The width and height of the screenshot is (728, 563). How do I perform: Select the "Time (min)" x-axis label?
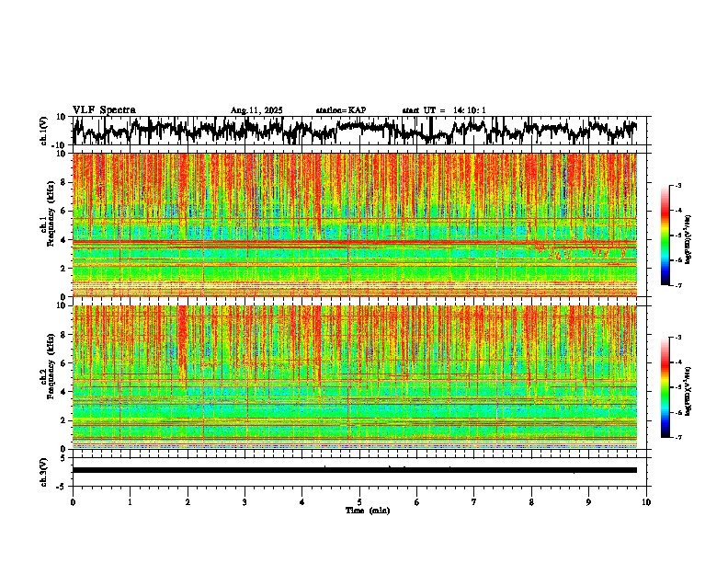click(x=368, y=511)
